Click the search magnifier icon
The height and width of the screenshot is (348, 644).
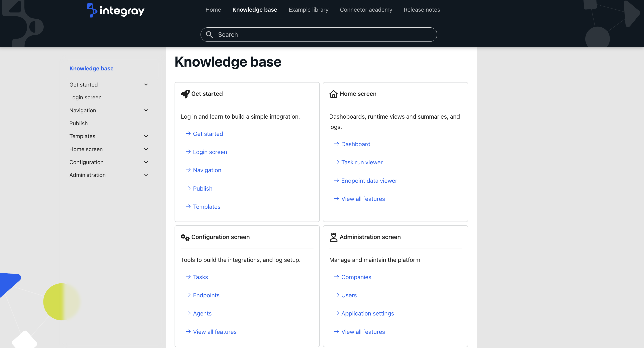(209, 35)
